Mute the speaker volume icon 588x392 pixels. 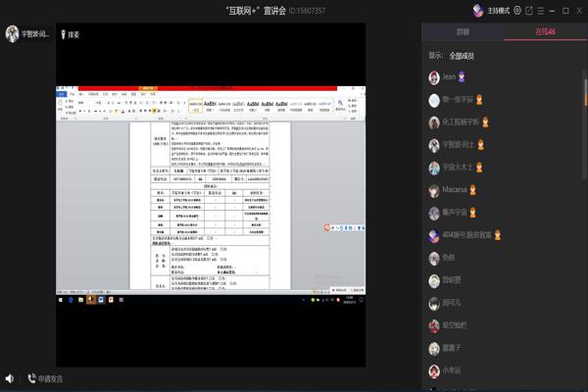point(10,378)
